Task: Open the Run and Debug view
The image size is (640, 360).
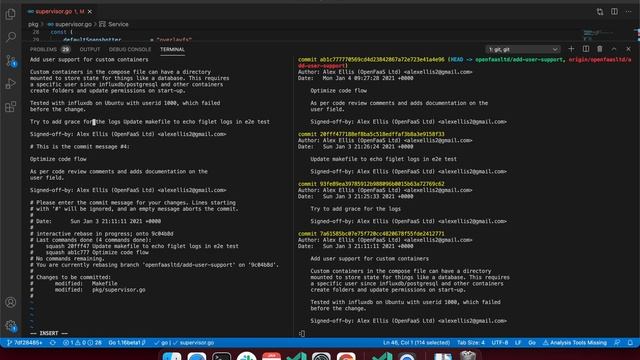Action: (11, 84)
